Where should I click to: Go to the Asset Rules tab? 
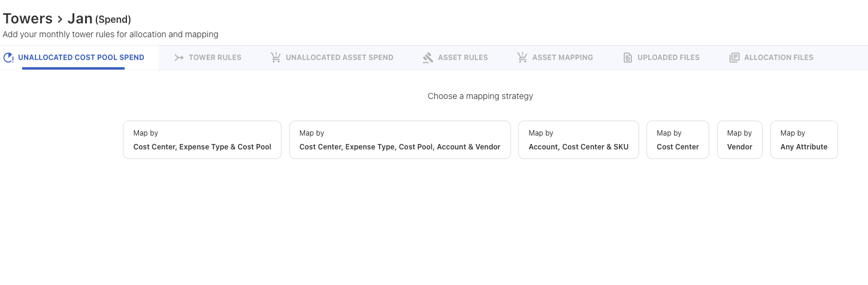[462, 58]
